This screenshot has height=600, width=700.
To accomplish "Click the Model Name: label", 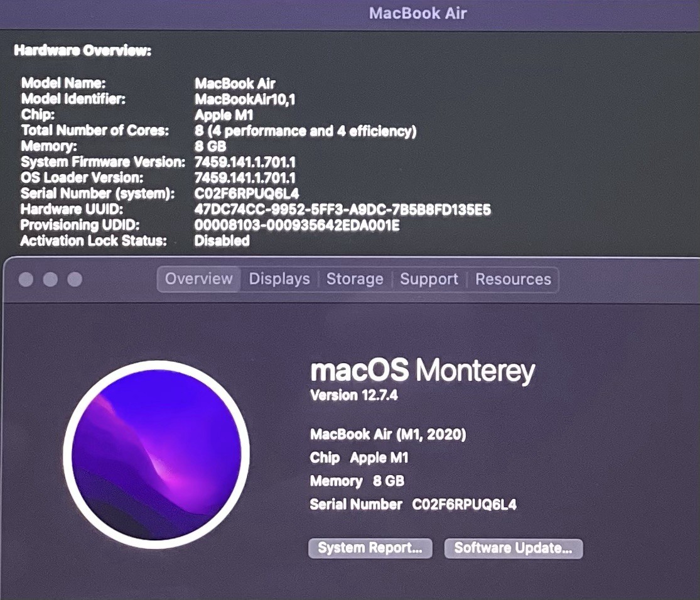I will click(63, 83).
